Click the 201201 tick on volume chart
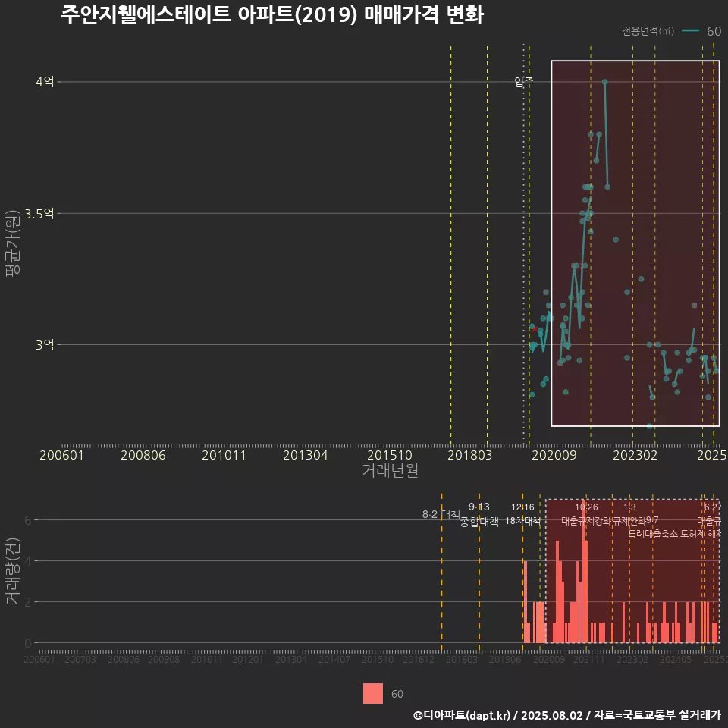Screen dimensions: 728x728 click(247, 659)
